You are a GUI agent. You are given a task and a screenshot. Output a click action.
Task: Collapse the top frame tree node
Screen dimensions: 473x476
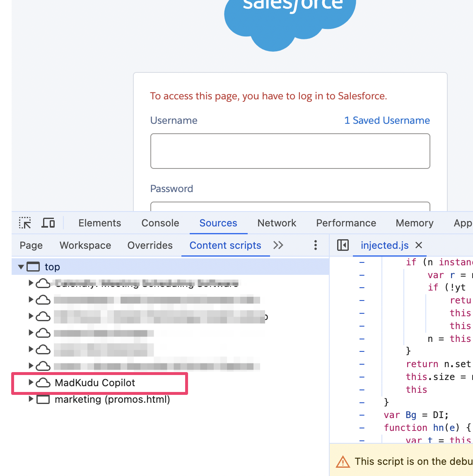pyautogui.click(x=21, y=267)
